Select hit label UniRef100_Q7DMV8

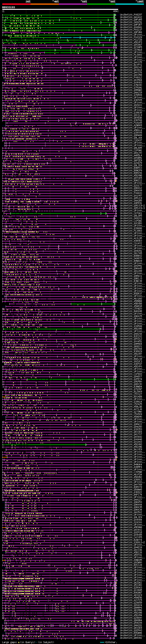coord(131,95)
